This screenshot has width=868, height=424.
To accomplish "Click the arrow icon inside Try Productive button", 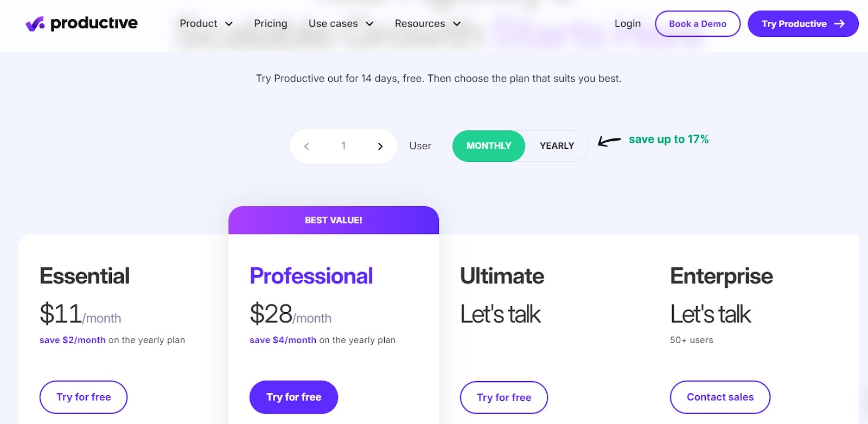I will 840,23.
